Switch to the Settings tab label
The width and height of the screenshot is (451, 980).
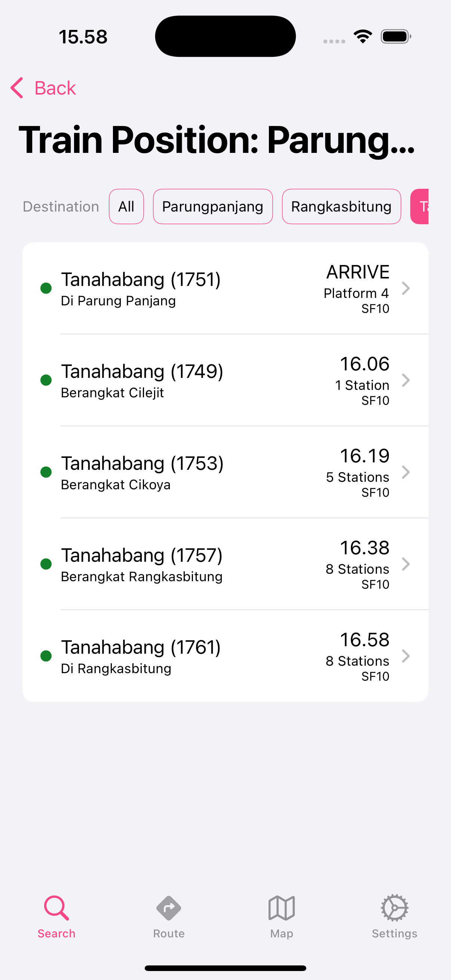[395, 934]
